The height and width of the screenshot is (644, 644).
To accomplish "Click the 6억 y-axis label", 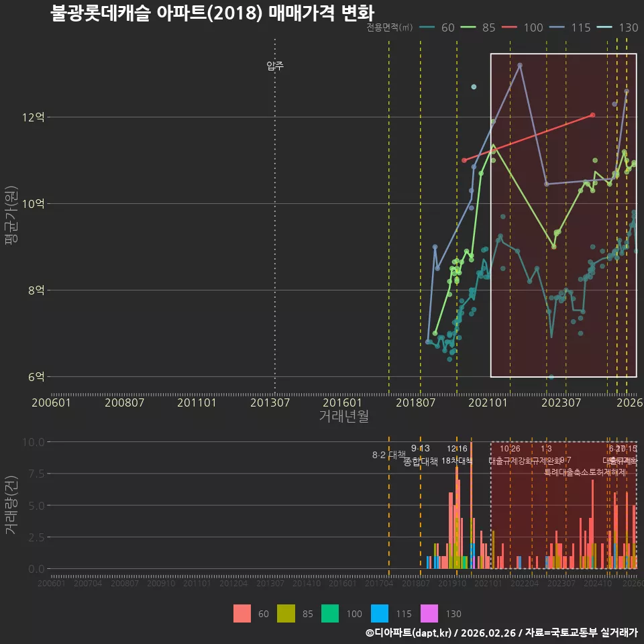I will [x=36, y=376].
